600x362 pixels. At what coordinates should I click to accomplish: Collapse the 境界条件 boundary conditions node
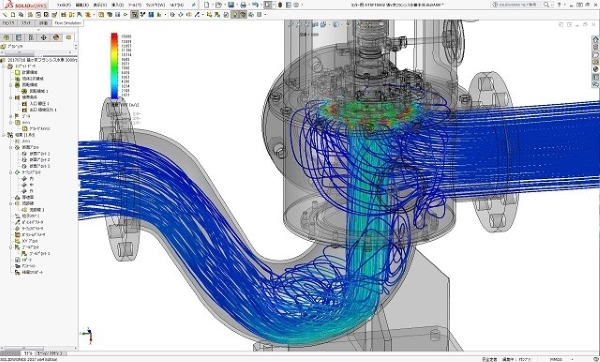11,98
